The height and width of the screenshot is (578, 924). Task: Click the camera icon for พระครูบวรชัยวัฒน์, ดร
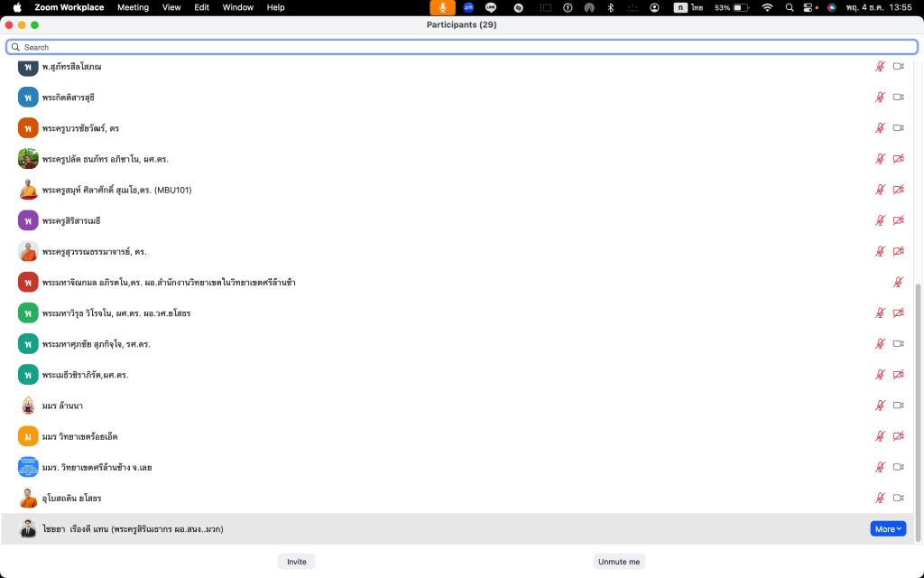898,128
